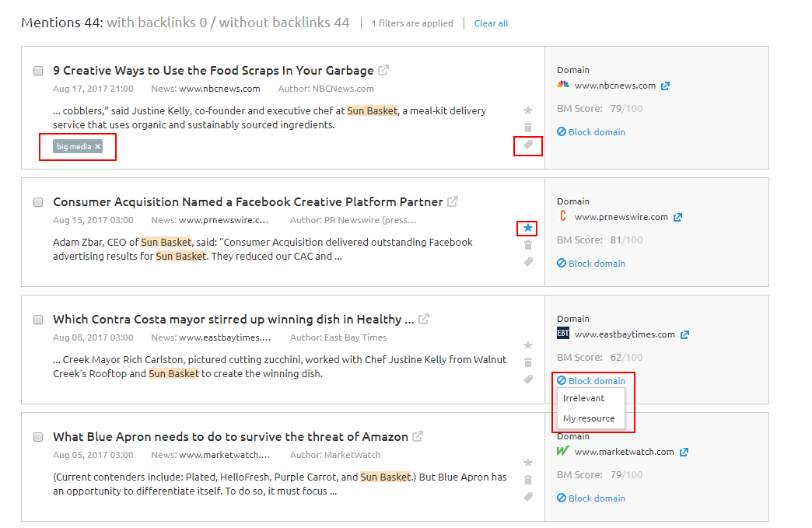Screen dimensions: 812x528
Task: Remove the big media tag
Action: (97, 146)
